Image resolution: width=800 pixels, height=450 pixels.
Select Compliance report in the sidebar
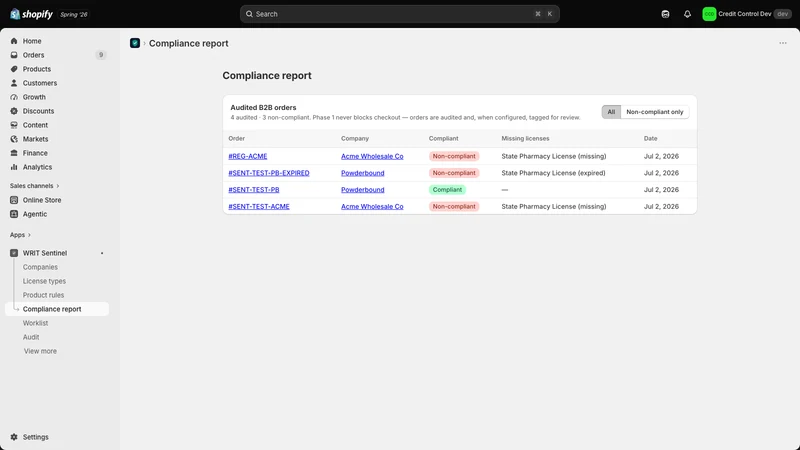click(x=57, y=309)
